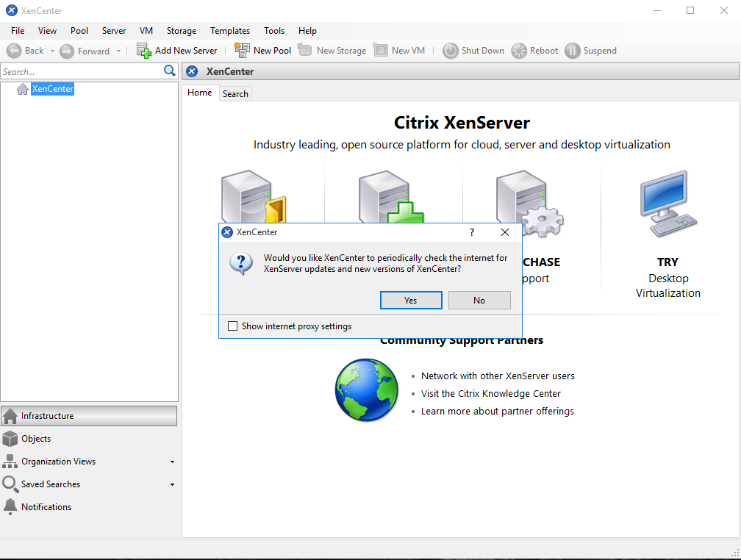Click the Add New Server icon
This screenshot has height=560, width=741.
[x=143, y=51]
